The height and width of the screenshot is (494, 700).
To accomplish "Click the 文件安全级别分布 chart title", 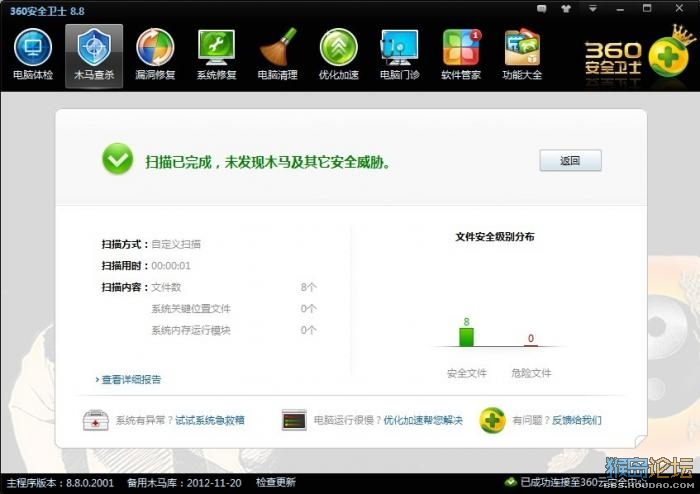I will tap(495, 237).
